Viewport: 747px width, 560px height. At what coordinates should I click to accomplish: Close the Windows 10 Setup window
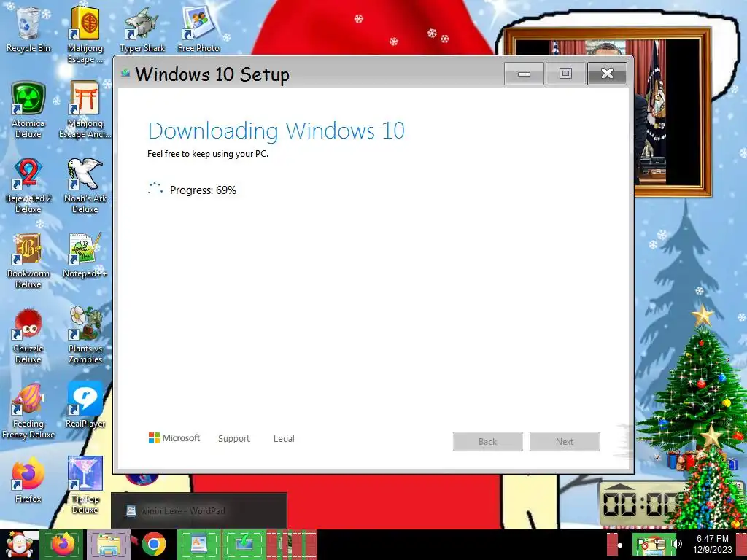tap(607, 74)
